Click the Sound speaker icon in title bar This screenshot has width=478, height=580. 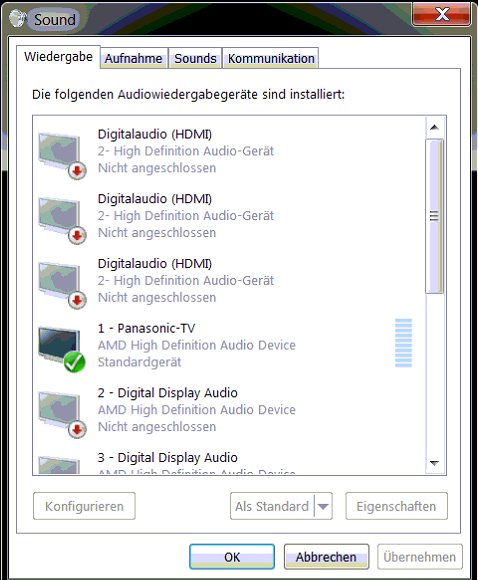[x=17, y=18]
